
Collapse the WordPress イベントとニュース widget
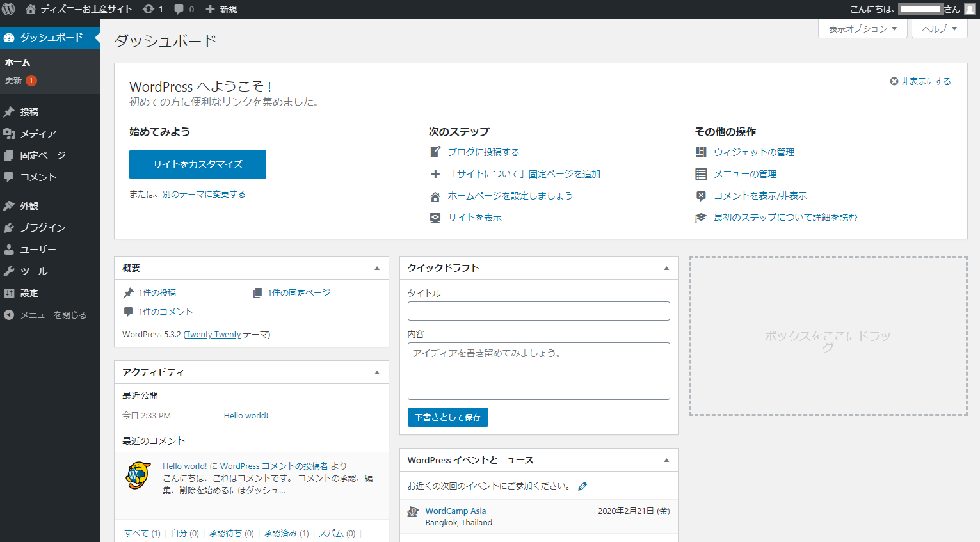coord(666,460)
